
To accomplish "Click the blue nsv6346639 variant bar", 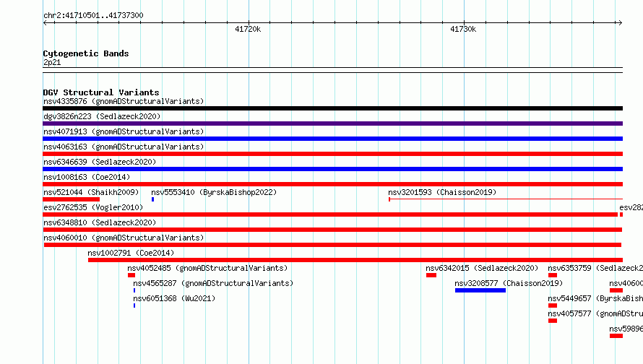I will [x=332, y=169].
